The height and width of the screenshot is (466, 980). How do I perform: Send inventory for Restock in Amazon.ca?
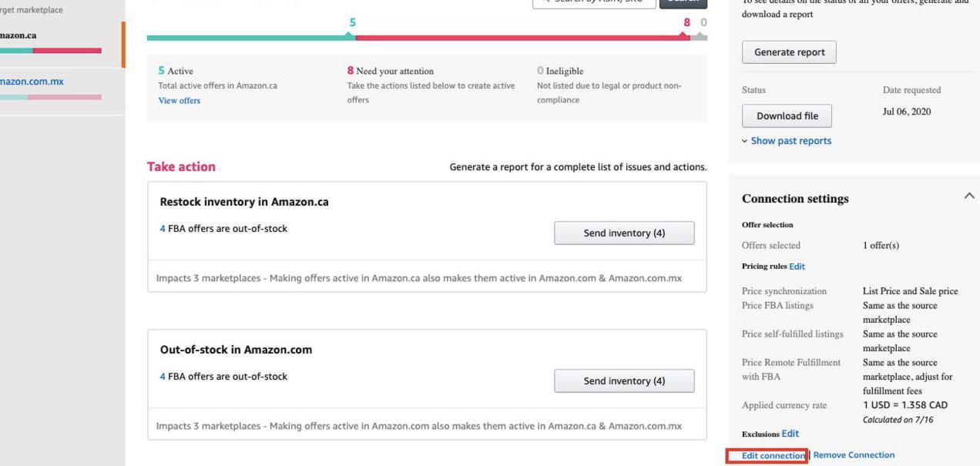click(624, 233)
